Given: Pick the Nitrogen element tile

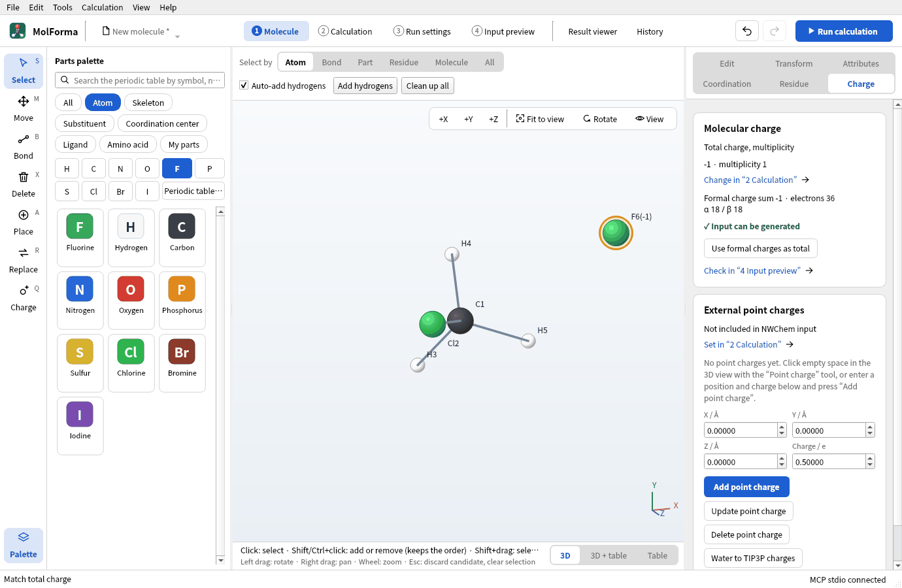Looking at the screenshot, I should [80, 300].
